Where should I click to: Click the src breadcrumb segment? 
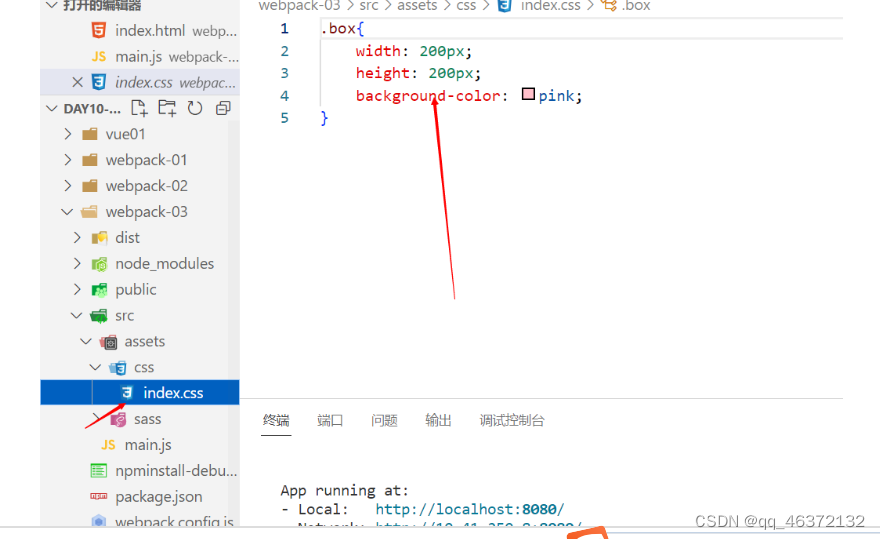pos(369,6)
